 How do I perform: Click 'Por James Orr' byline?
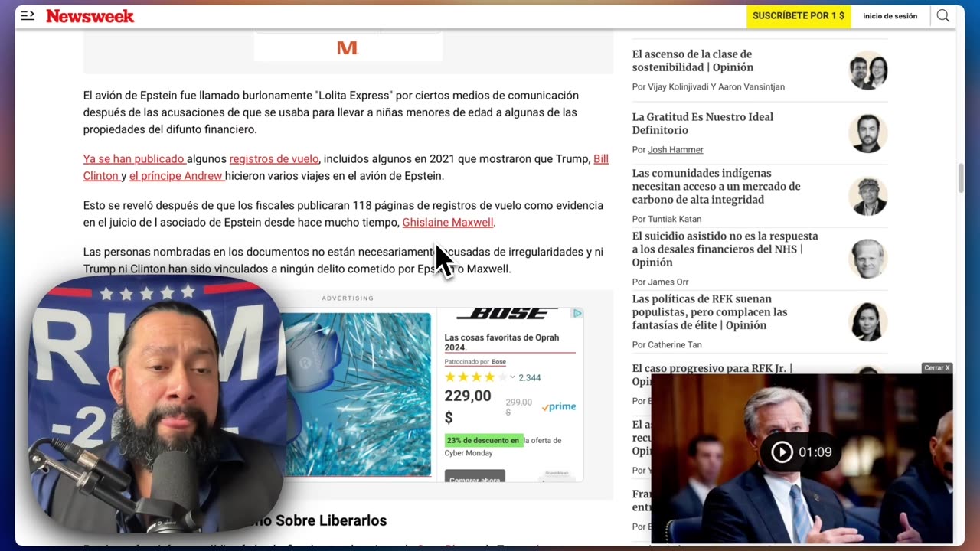[x=661, y=282]
